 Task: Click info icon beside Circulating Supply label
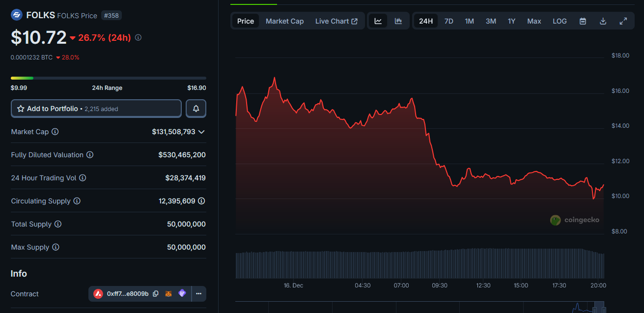77,201
